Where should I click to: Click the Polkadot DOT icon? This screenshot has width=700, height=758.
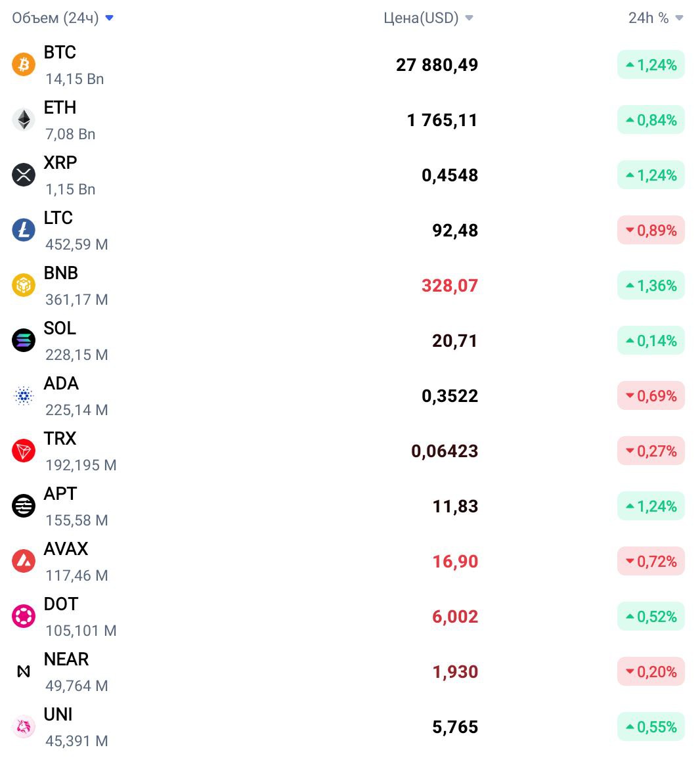click(x=24, y=616)
